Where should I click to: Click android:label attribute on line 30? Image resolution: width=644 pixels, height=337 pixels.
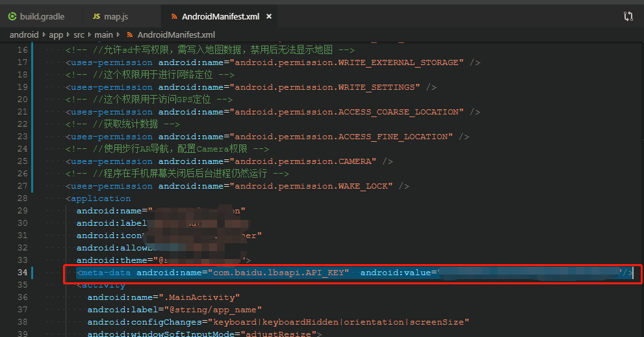pyautogui.click(x=112, y=223)
